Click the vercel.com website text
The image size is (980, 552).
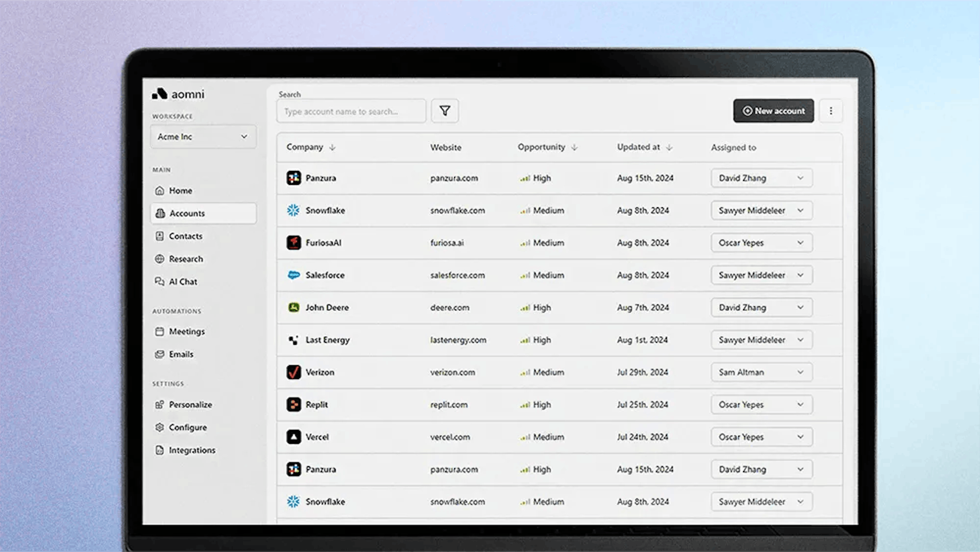click(x=450, y=437)
